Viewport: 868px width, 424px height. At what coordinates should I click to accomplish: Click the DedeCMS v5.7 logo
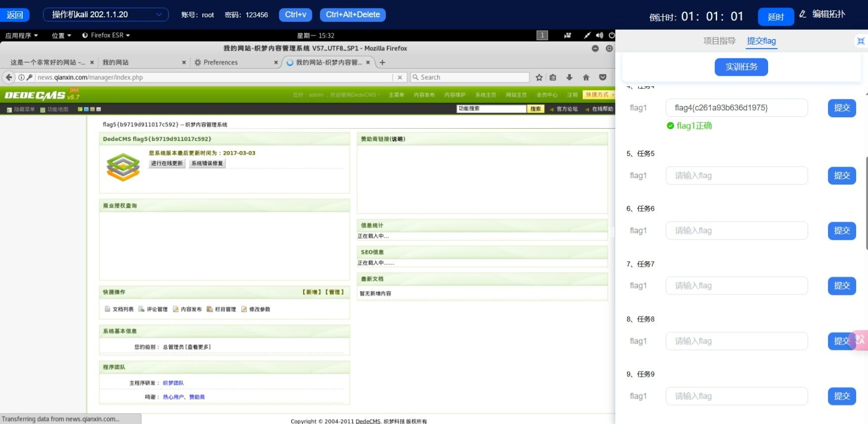42,95
